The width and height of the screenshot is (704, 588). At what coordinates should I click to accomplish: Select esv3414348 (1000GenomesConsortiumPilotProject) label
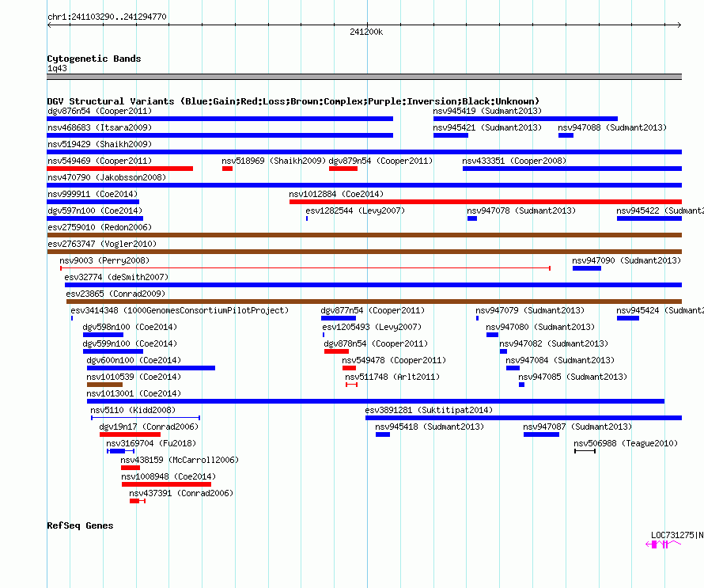(180, 310)
